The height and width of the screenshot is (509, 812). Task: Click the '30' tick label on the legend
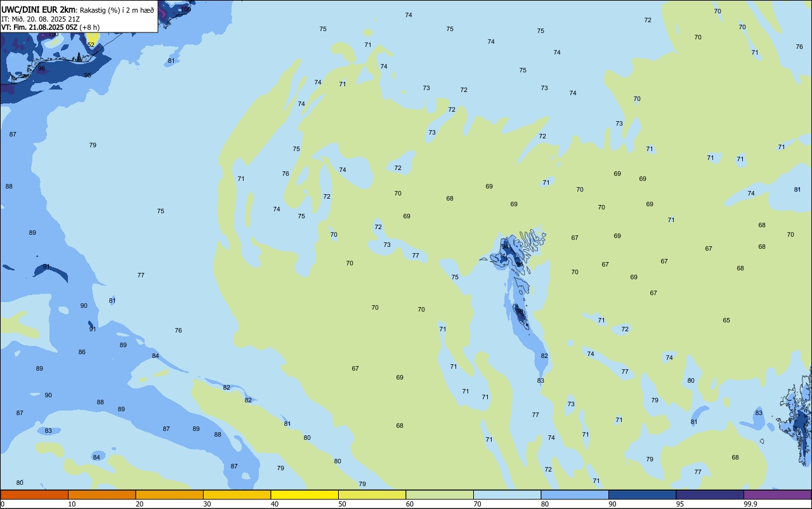pyautogui.click(x=207, y=504)
